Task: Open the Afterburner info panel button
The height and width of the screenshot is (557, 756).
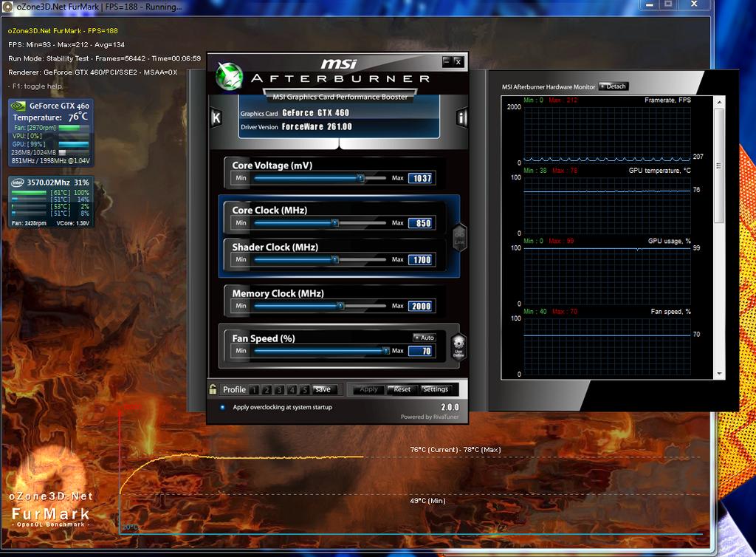Action: (x=461, y=117)
